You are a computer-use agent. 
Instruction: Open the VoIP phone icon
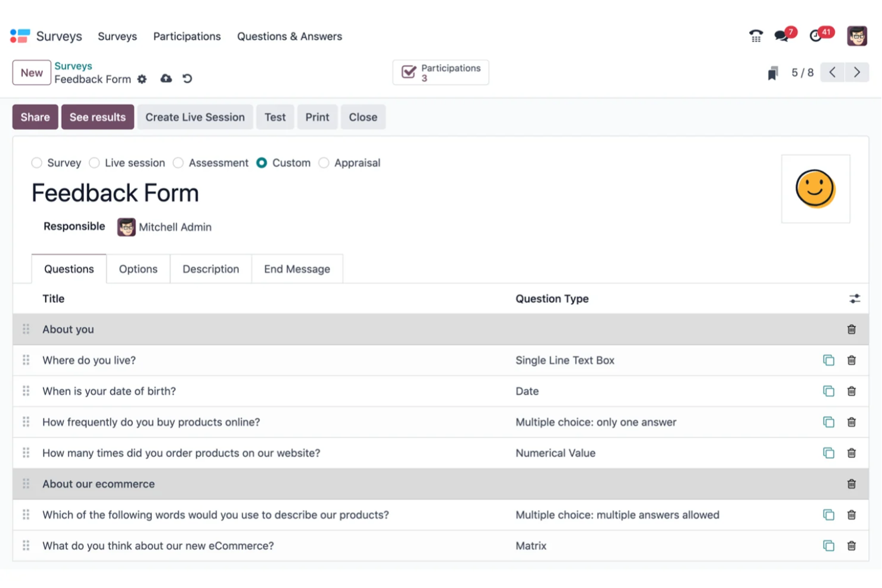(x=756, y=36)
